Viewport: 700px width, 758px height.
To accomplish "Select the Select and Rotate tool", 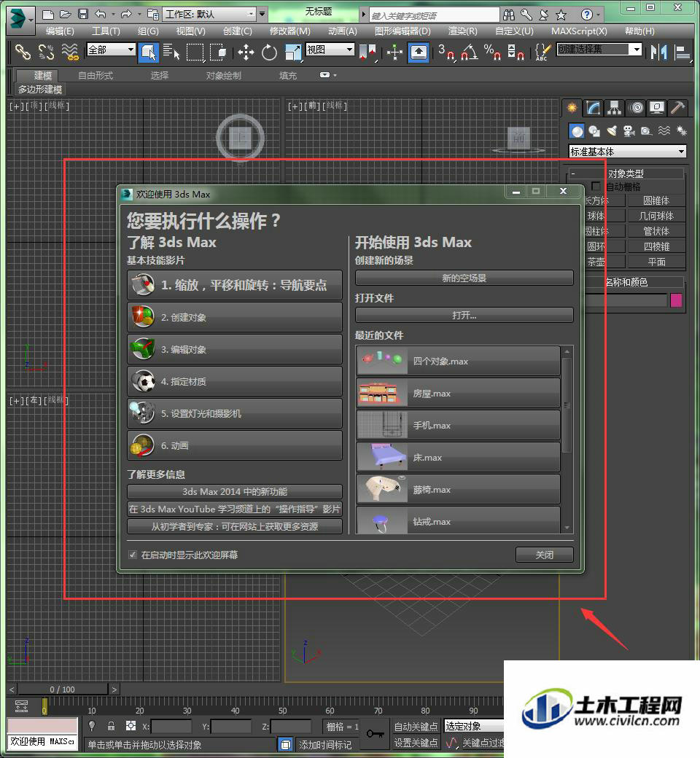I will tap(270, 52).
